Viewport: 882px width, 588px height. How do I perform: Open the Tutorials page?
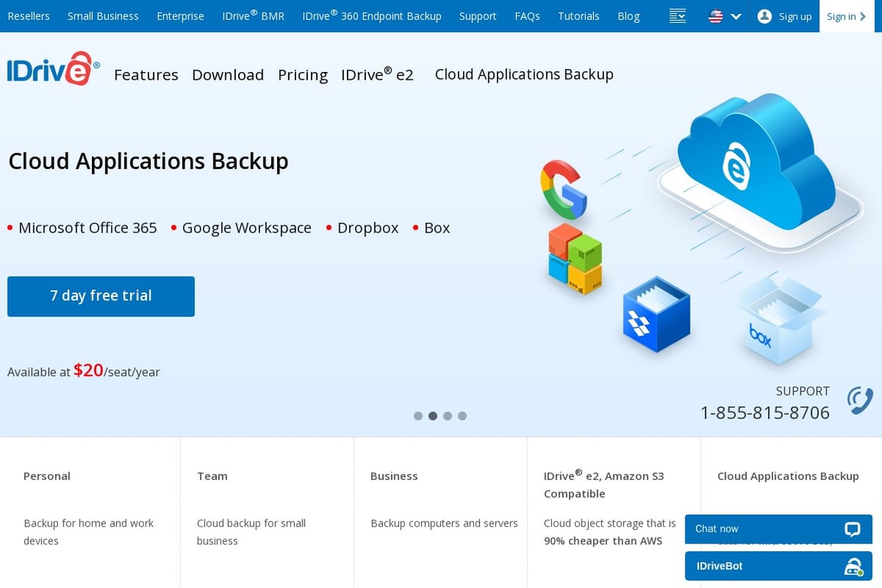(x=578, y=16)
